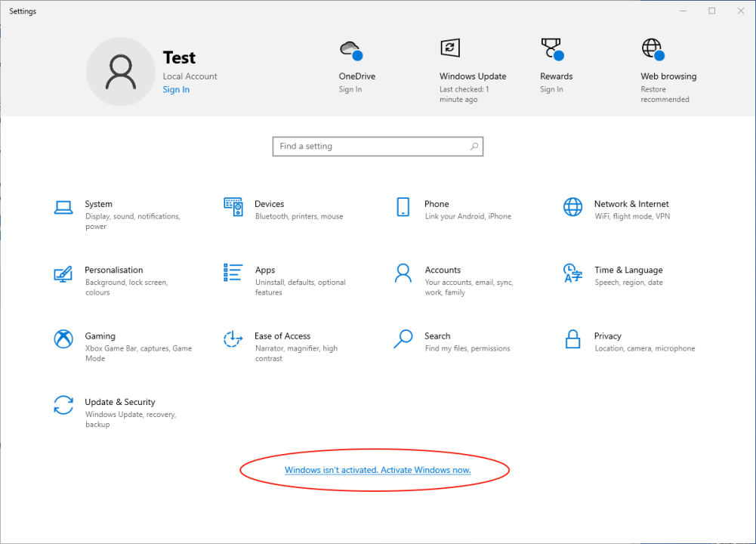Open Gaming Xbox icon
This screenshot has width=756, height=544.
coord(63,339)
